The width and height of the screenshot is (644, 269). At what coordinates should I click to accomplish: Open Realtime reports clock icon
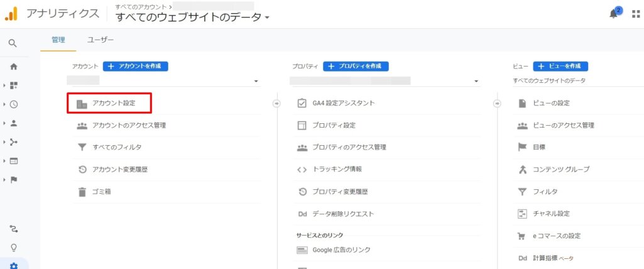tap(14, 104)
